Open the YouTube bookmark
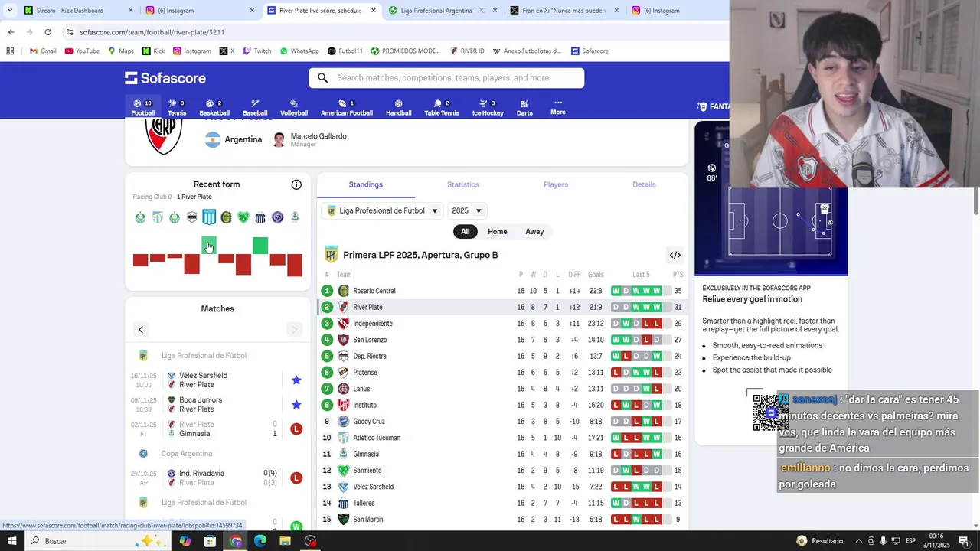This screenshot has width=980, height=551. 82,51
